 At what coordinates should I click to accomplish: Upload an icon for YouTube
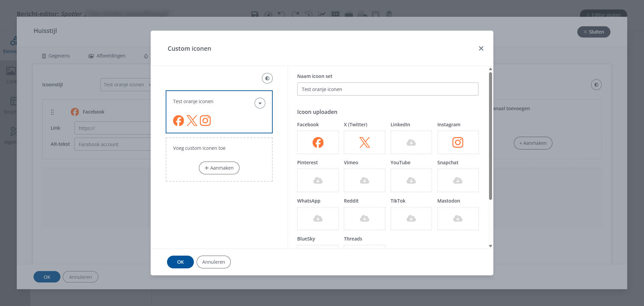411,180
